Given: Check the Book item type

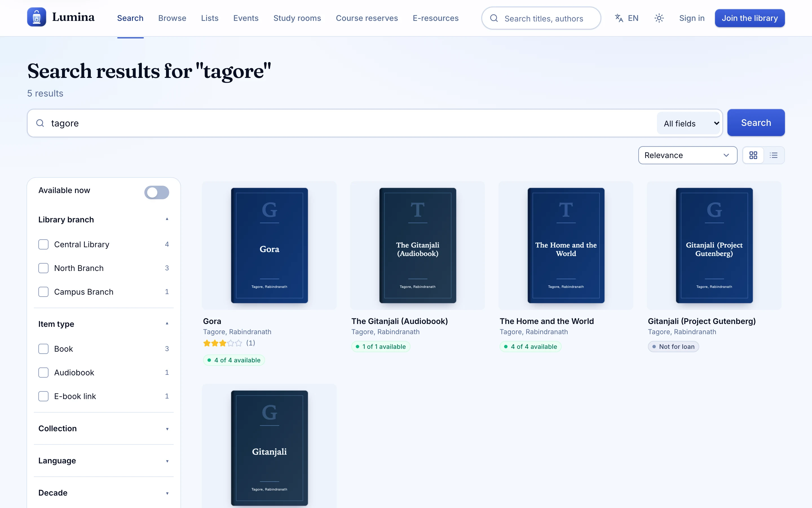Looking at the screenshot, I should click(43, 349).
